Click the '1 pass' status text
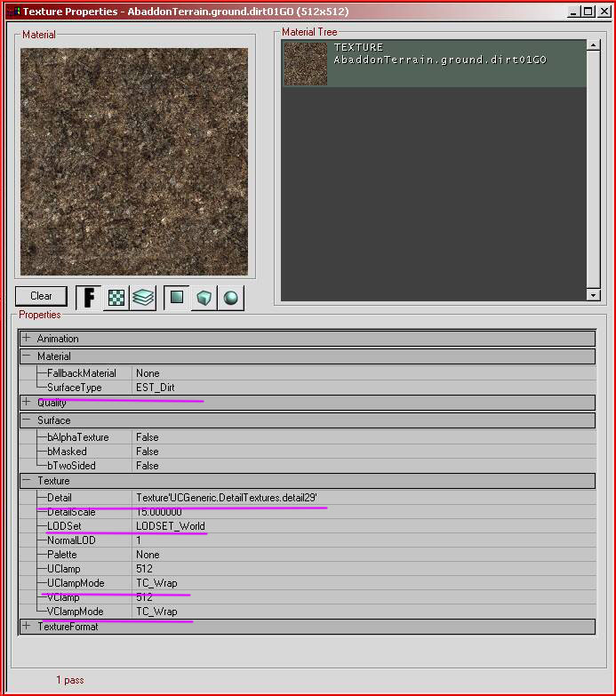This screenshot has height=696, width=616. click(x=70, y=680)
